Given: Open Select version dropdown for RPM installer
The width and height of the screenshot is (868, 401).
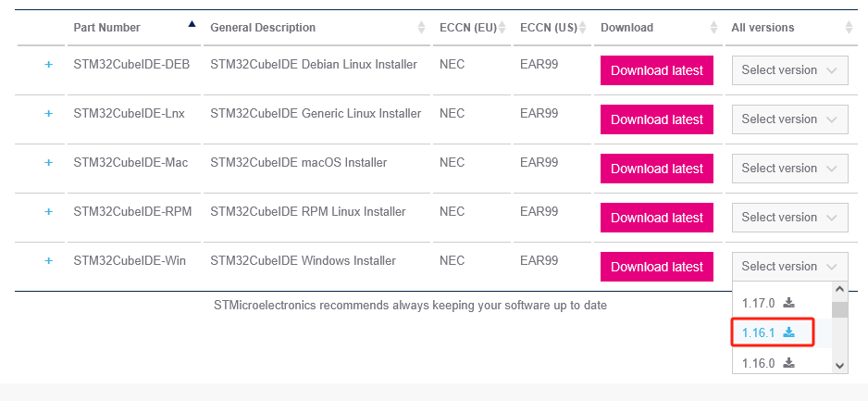Looking at the screenshot, I should [790, 217].
